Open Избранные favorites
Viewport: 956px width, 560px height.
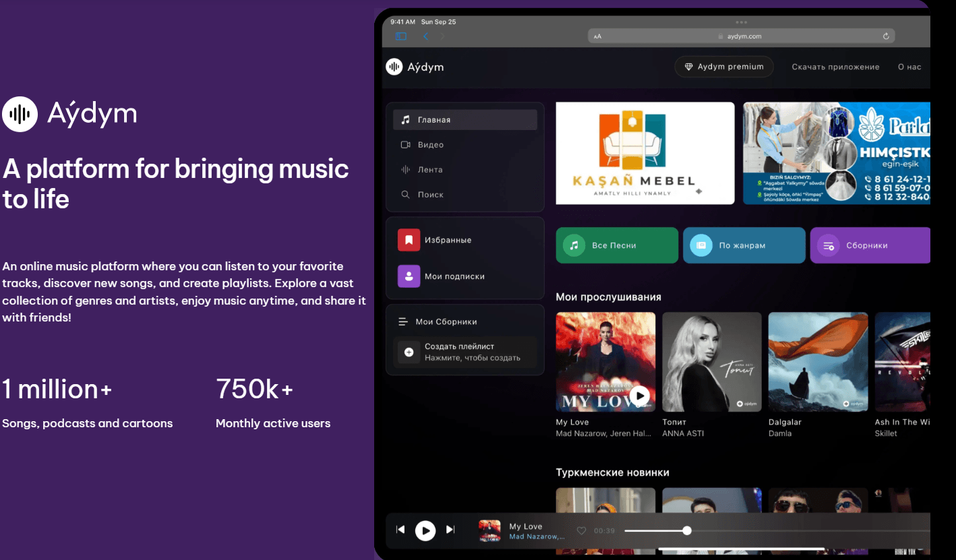(465, 240)
